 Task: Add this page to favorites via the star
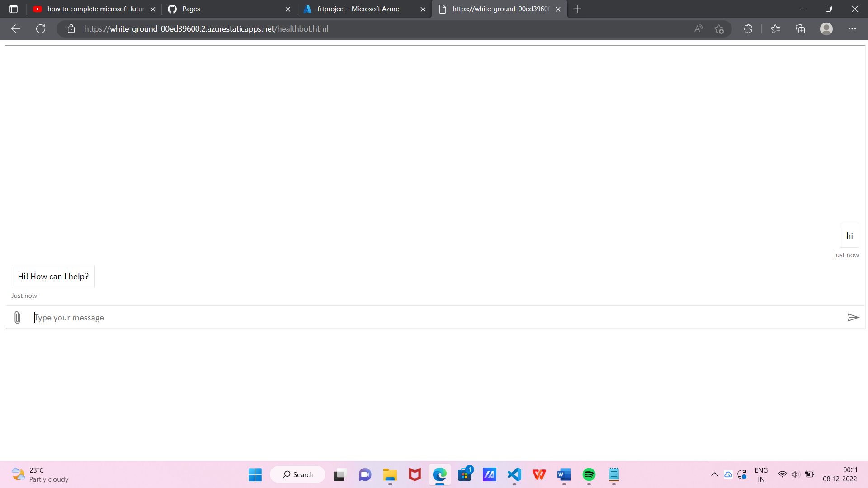pos(719,28)
